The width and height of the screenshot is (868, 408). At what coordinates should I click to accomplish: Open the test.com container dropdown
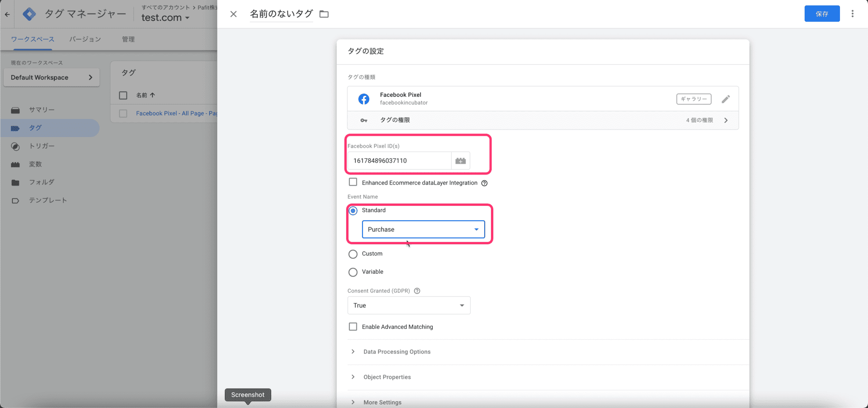tap(165, 18)
